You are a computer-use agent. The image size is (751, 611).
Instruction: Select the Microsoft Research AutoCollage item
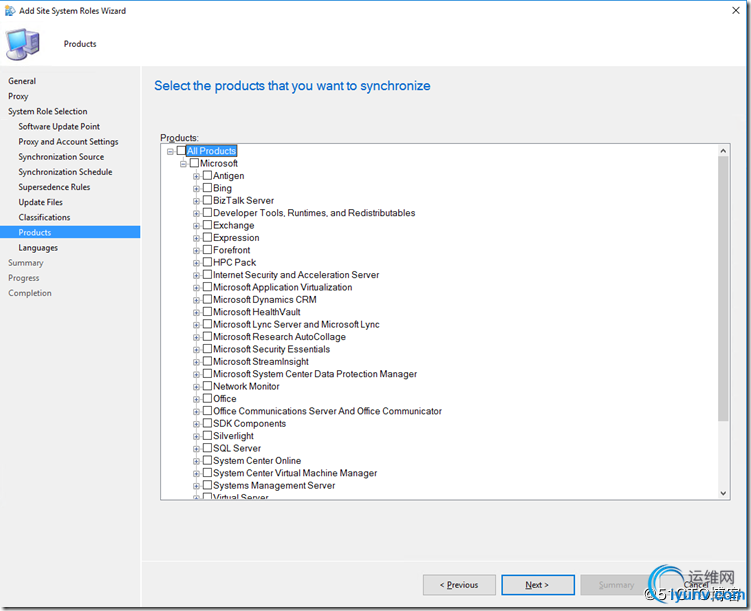pos(279,337)
